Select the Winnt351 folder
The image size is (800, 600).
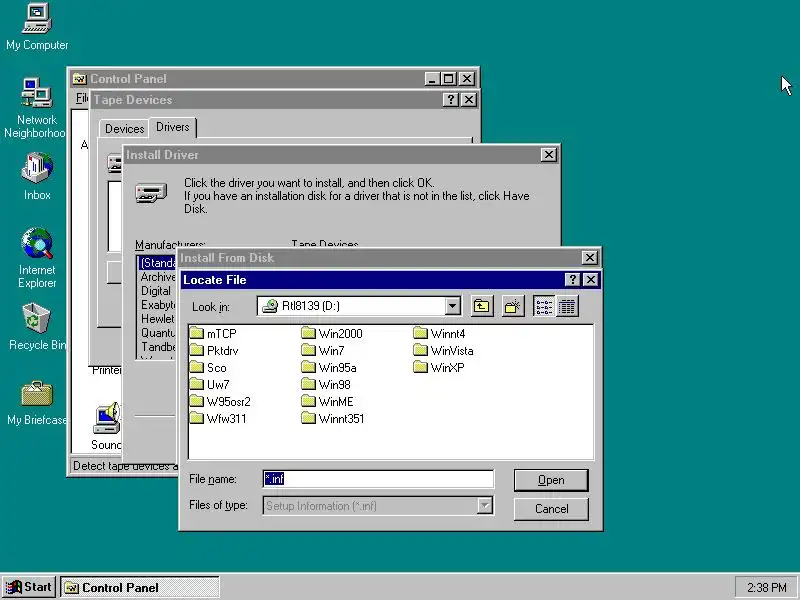point(333,419)
